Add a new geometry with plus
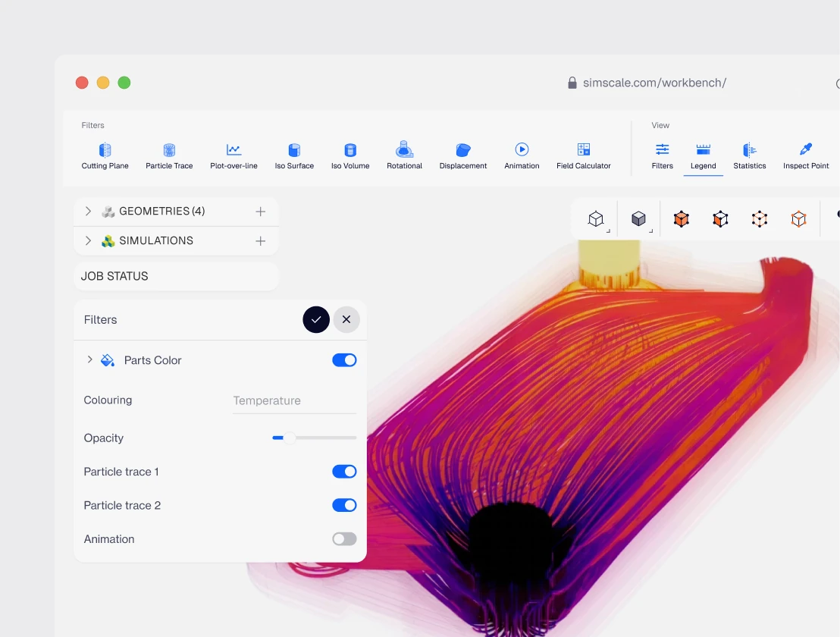Image resolution: width=840 pixels, height=637 pixels. [260, 212]
